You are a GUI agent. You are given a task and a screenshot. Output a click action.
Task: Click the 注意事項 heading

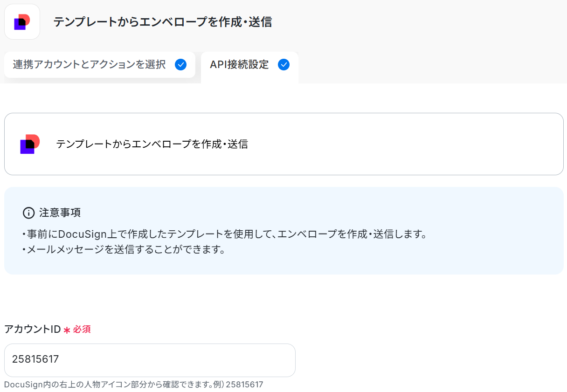pyautogui.click(x=60, y=213)
